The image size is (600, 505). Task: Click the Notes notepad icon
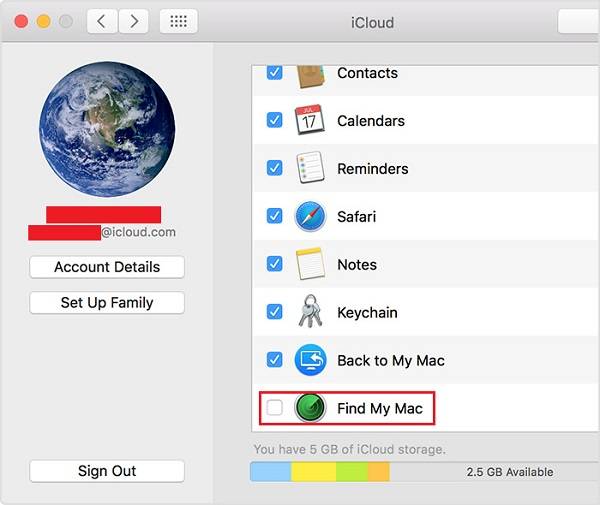pos(310,264)
